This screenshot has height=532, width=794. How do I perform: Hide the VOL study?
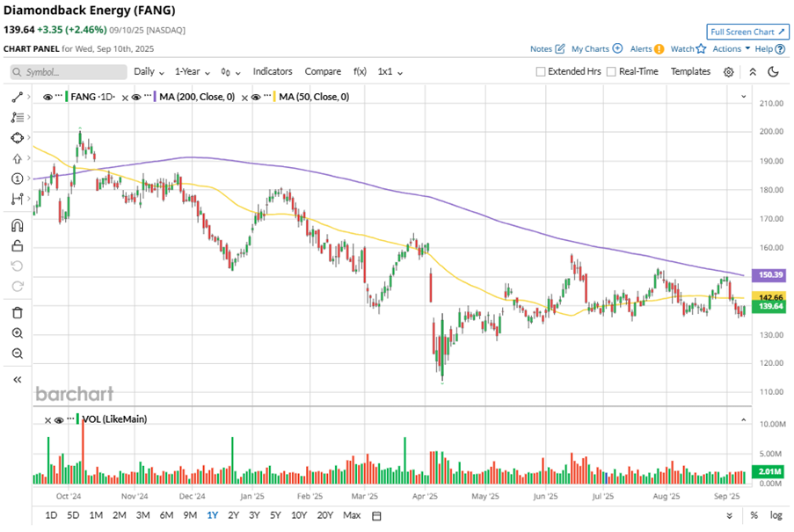click(x=59, y=419)
